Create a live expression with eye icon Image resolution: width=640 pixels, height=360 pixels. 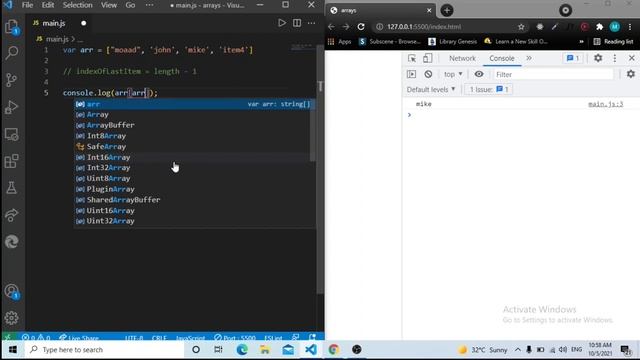pos(479,74)
